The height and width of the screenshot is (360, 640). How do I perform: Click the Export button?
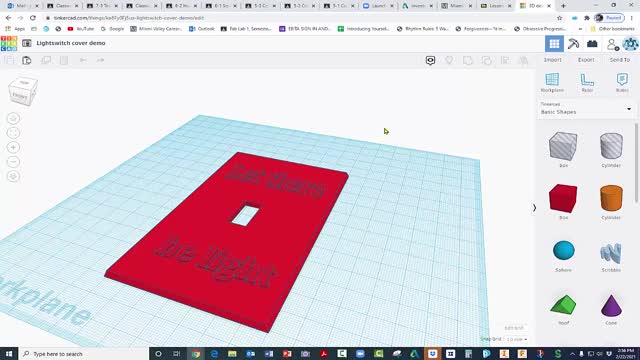pos(586,60)
